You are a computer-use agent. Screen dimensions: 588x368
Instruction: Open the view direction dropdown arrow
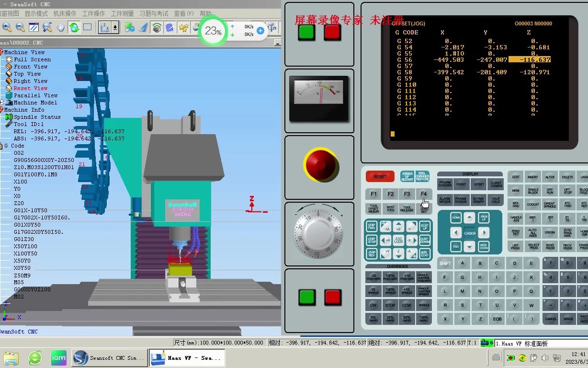coord(115,27)
